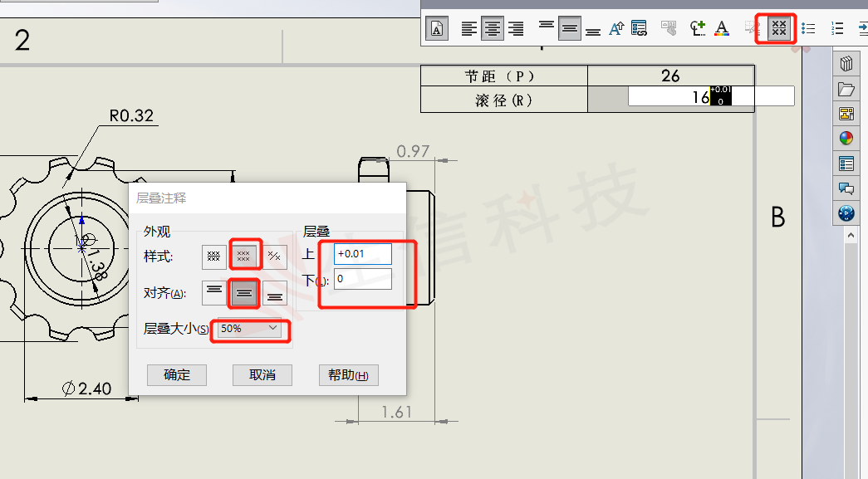This screenshot has height=479, width=868.
Task: Open the stack size 50% dropdown
Action: 249,329
